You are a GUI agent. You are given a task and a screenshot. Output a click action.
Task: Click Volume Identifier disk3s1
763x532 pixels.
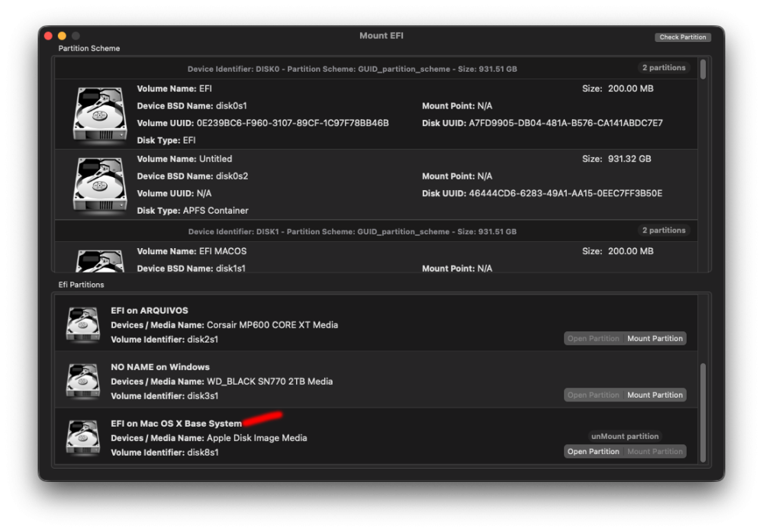(165, 395)
